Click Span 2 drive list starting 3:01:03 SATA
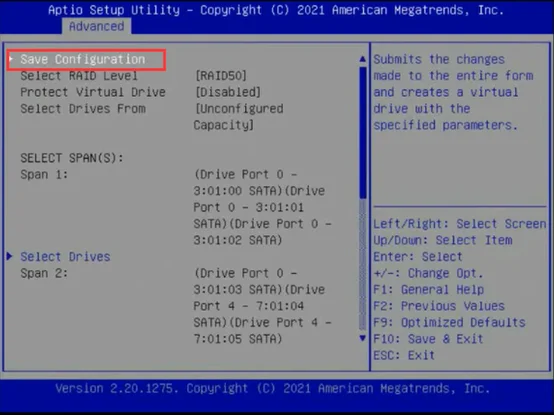The width and height of the screenshot is (554, 415). [x=263, y=306]
